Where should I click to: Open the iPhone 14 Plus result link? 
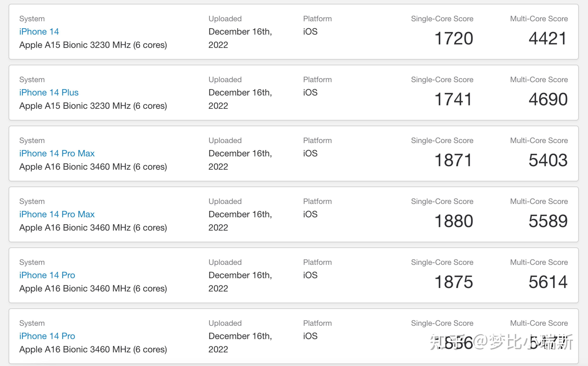click(x=49, y=92)
